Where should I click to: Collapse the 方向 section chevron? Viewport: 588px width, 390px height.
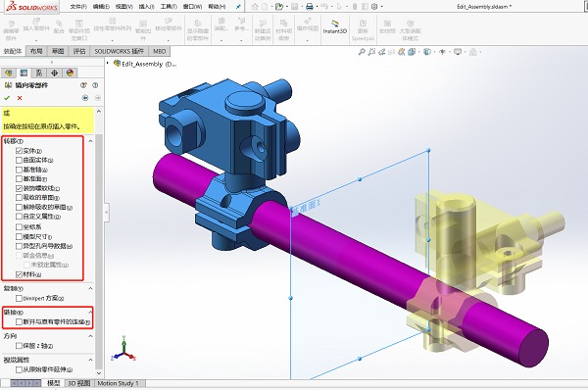[90, 336]
